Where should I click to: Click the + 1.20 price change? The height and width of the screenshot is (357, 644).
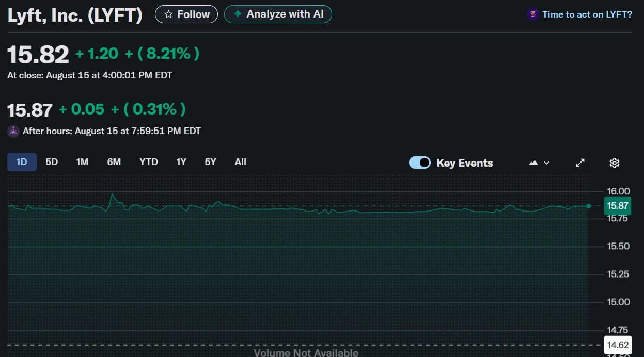coord(97,53)
